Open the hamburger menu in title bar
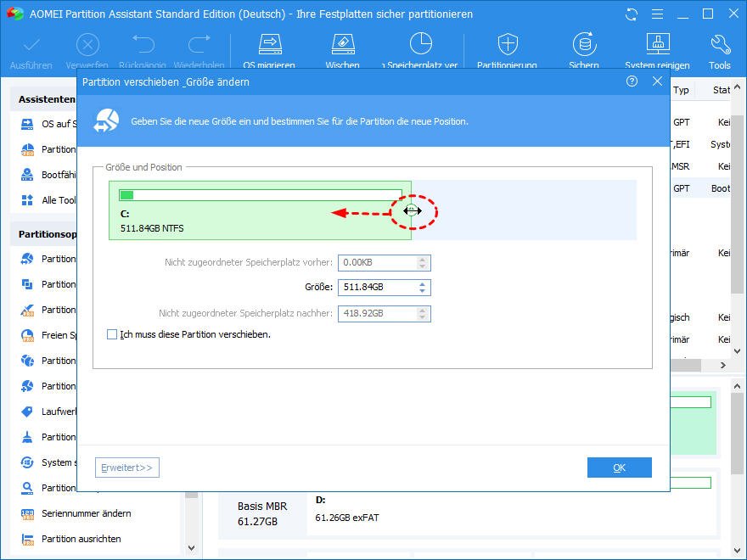Viewport: 747px width, 560px height. point(657,14)
